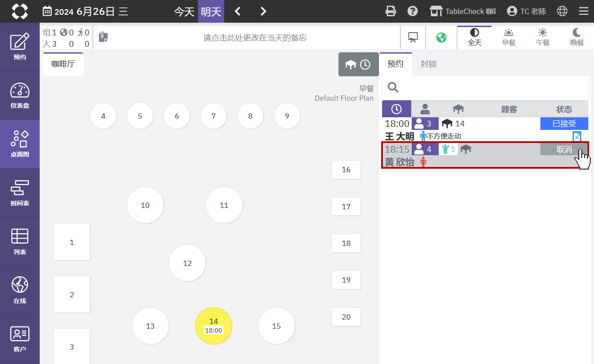Open 预约 in the left sidebar

(x=20, y=47)
